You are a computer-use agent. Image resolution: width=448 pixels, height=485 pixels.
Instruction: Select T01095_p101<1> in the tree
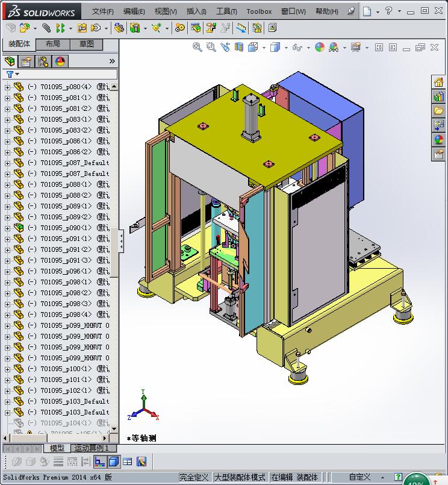pyautogui.click(x=66, y=380)
